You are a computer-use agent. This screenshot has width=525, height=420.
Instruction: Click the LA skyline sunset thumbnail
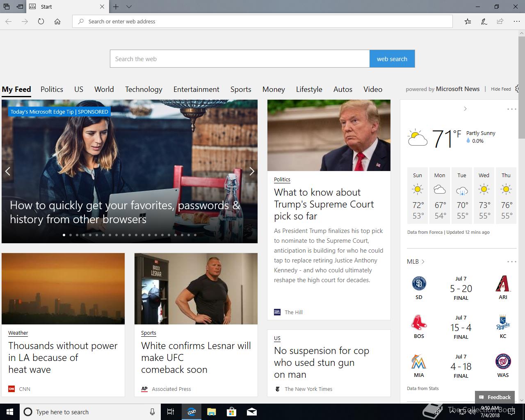(x=63, y=289)
